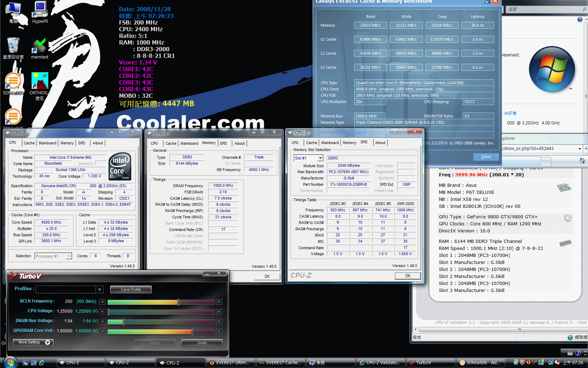Viewport: 588px width, 368px height.
Task: Click the search magnifier beside 搜尋 box
Action: pos(584,9)
